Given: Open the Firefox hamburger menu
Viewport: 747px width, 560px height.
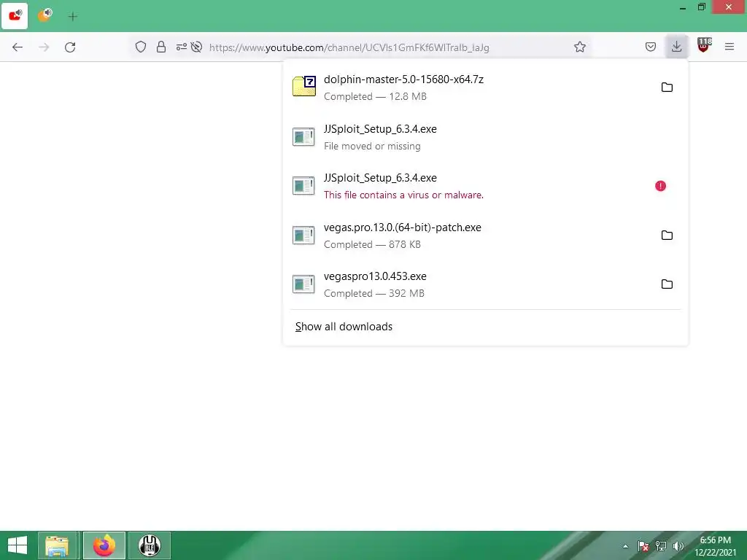Looking at the screenshot, I should tap(729, 47).
